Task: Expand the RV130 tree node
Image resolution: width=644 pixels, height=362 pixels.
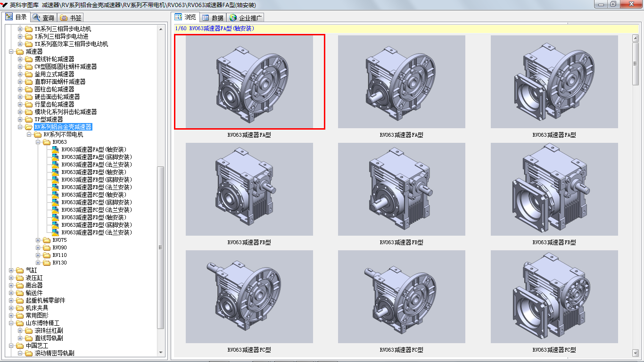Action: point(38,263)
